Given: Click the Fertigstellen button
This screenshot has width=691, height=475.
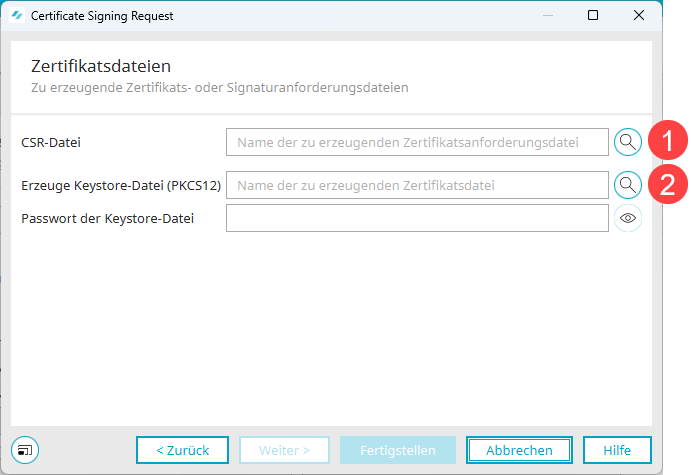Looking at the screenshot, I should (x=398, y=450).
